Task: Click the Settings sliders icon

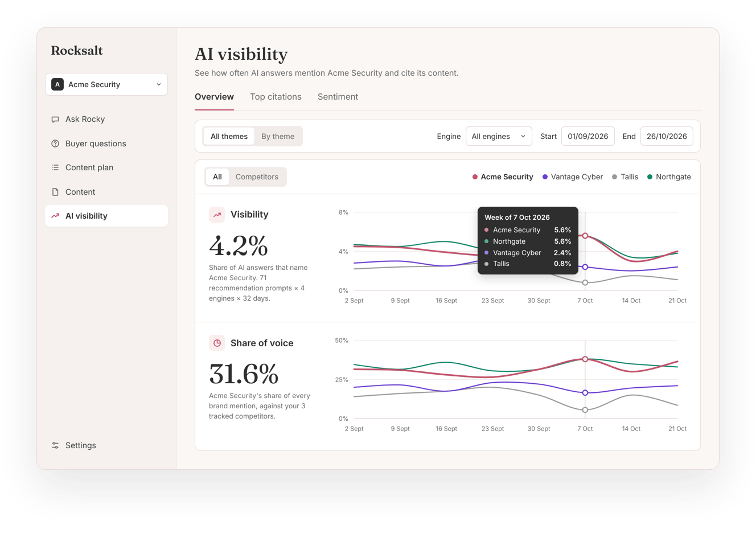Action: coord(55,445)
